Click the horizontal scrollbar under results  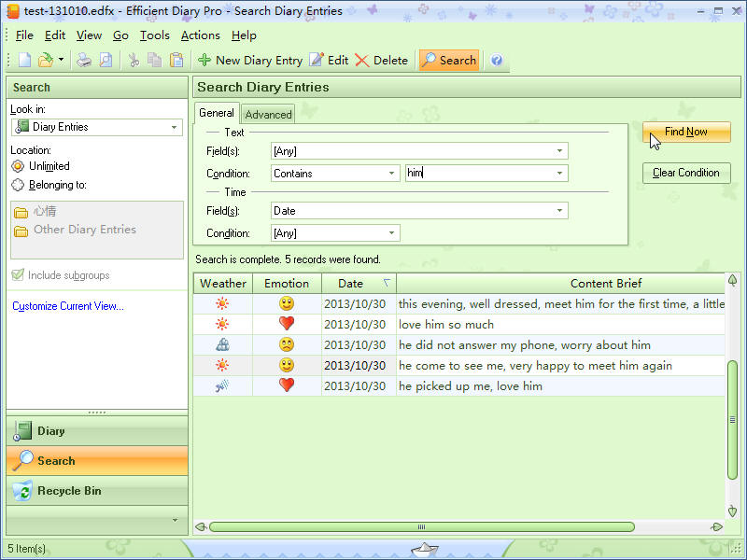pyautogui.click(x=420, y=526)
